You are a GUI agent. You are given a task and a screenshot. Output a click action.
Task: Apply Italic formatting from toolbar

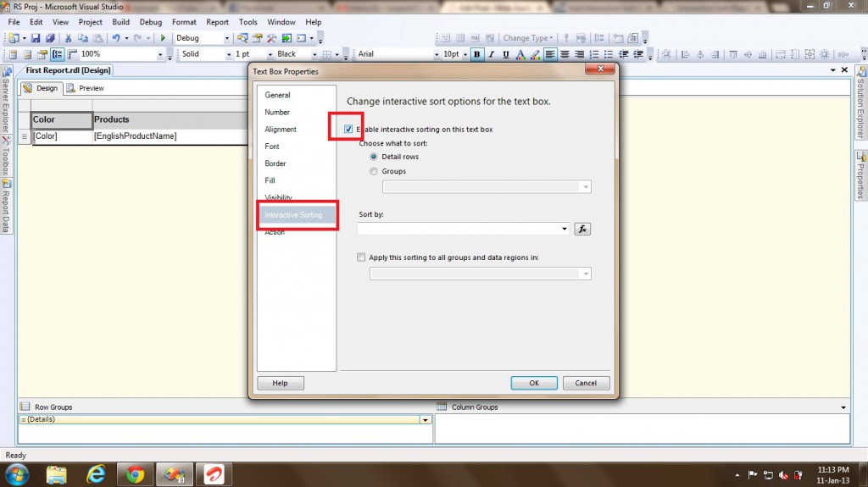tap(492, 54)
